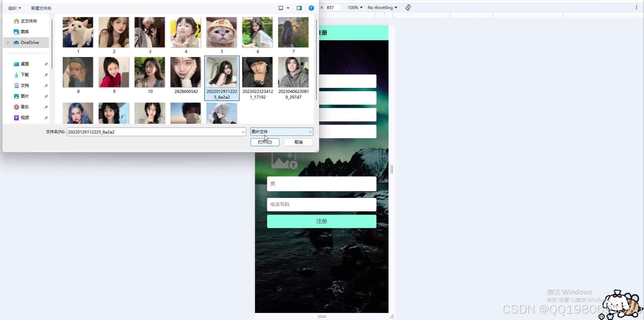
Task: Open the DevTools three-dot options menu
Action: (637, 7)
